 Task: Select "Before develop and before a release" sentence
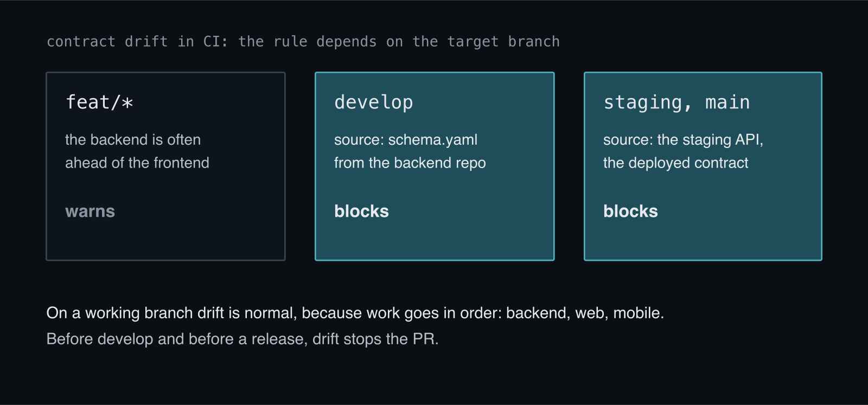click(242, 339)
